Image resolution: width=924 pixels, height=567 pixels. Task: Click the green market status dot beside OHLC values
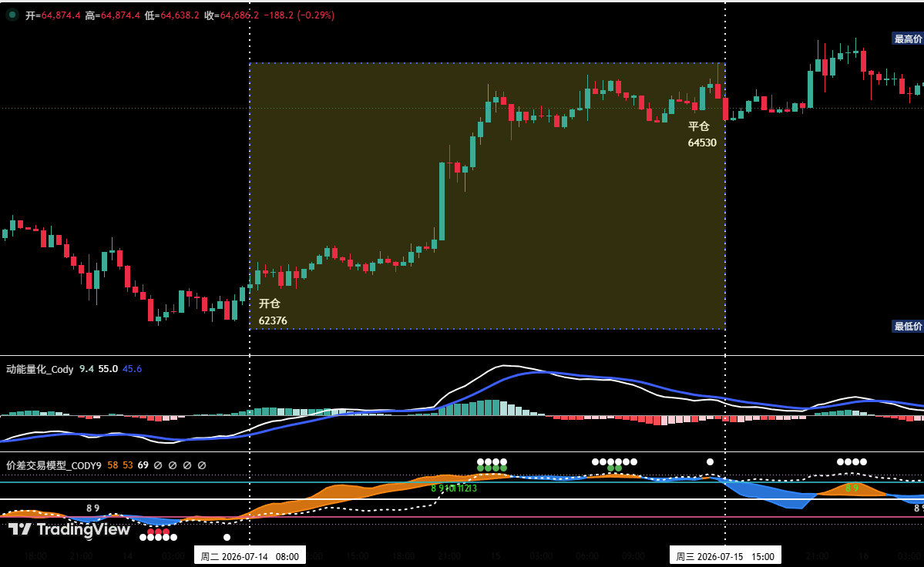tap(12, 15)
